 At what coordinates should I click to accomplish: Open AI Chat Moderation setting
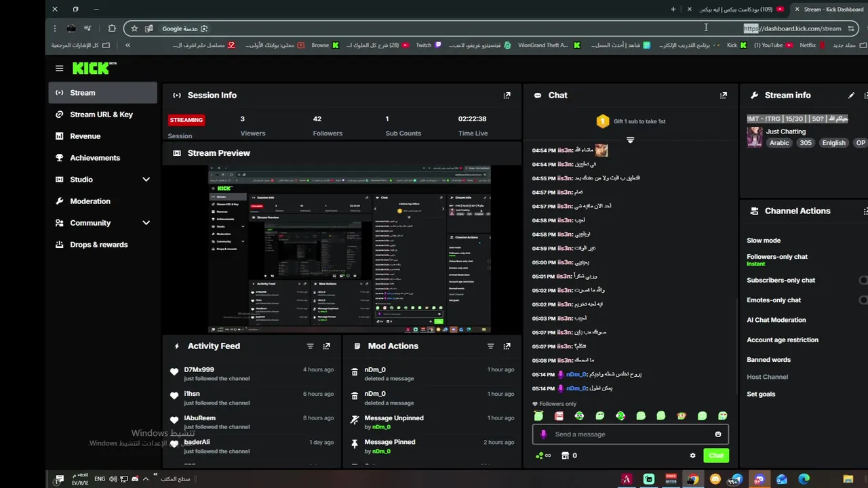click(776, 320)
